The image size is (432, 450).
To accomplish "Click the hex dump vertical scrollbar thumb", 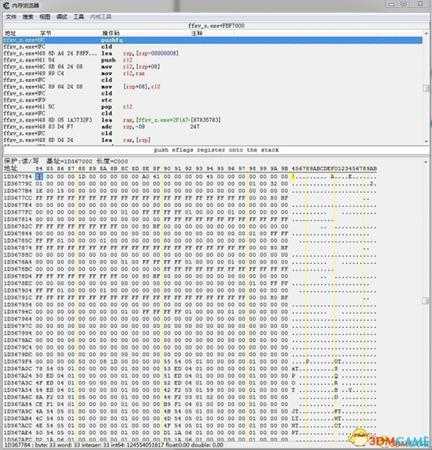I will point(426,301).
